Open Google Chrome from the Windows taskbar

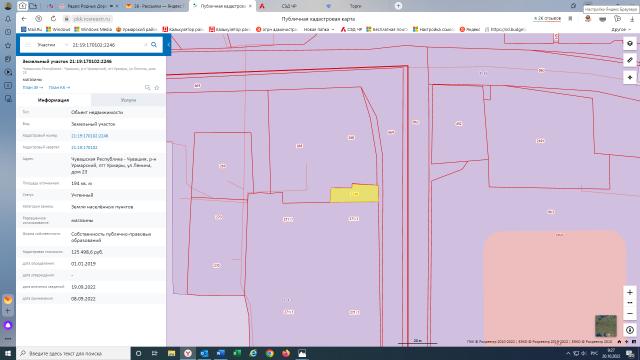[x=269, y=353]
